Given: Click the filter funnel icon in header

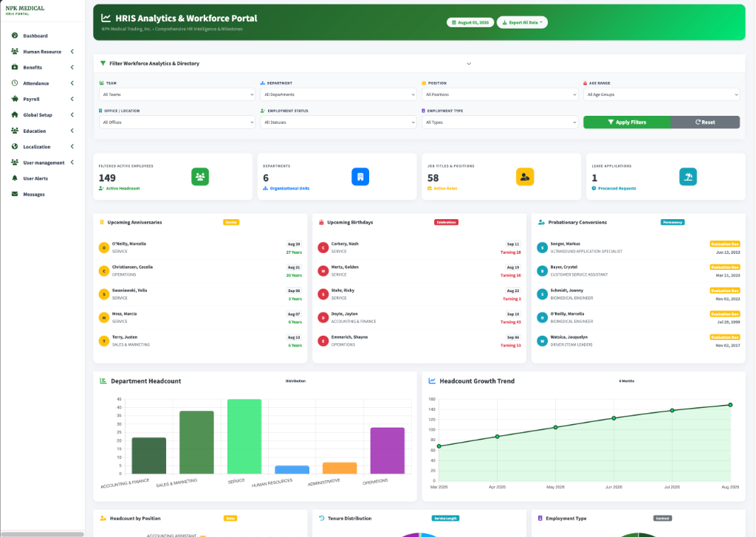Looking at the screenshot, I should (103, 63).
